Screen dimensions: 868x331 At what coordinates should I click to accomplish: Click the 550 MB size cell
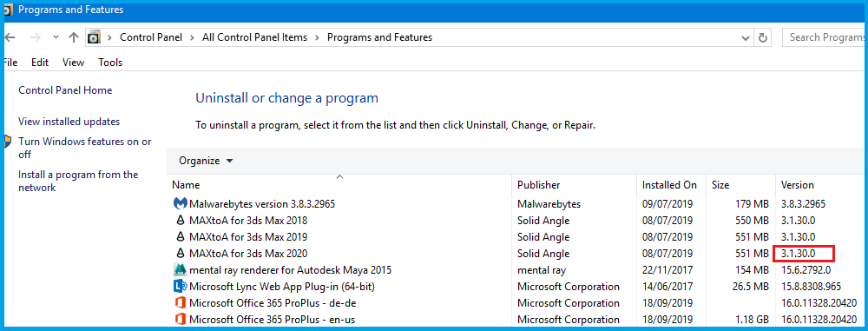[x=751, y=220]
